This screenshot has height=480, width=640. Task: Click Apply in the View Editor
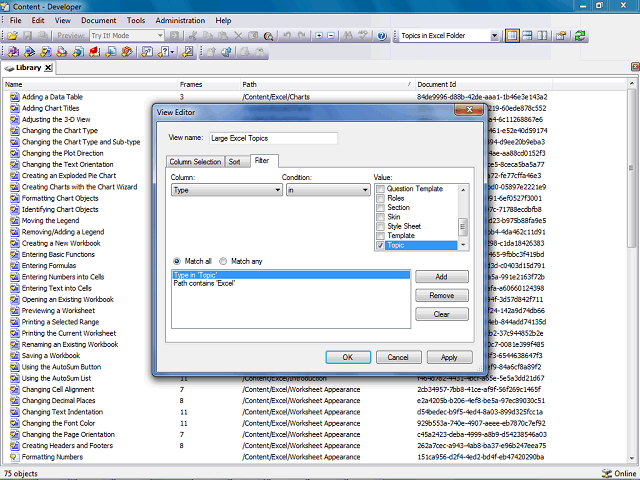tap(449, 357)
